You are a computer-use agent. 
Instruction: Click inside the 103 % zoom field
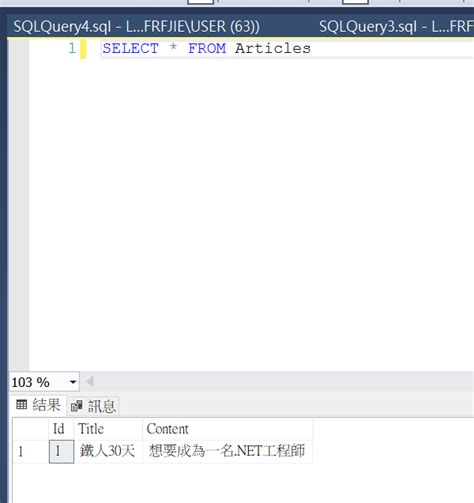39,382
